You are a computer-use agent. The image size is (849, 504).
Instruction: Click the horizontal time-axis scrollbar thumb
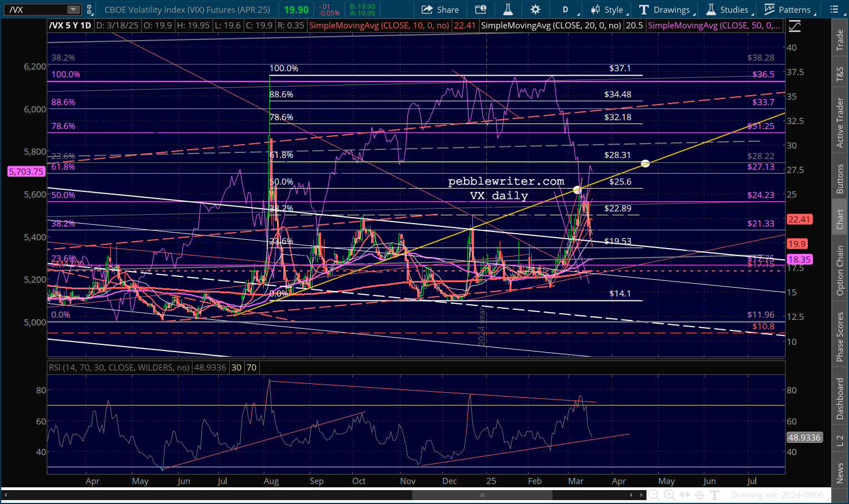point(482,495)
